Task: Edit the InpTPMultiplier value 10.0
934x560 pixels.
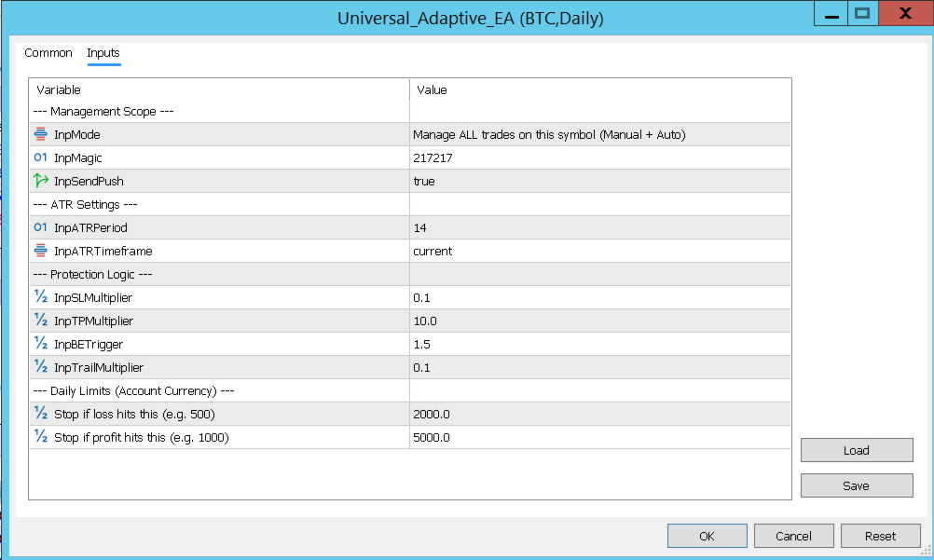Action: (x=600, y=321)
